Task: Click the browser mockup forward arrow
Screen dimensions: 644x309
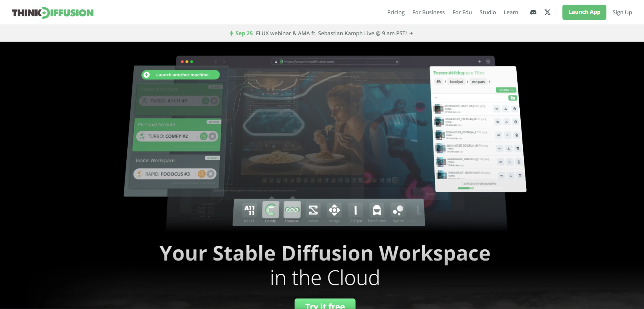Action: 224,62
